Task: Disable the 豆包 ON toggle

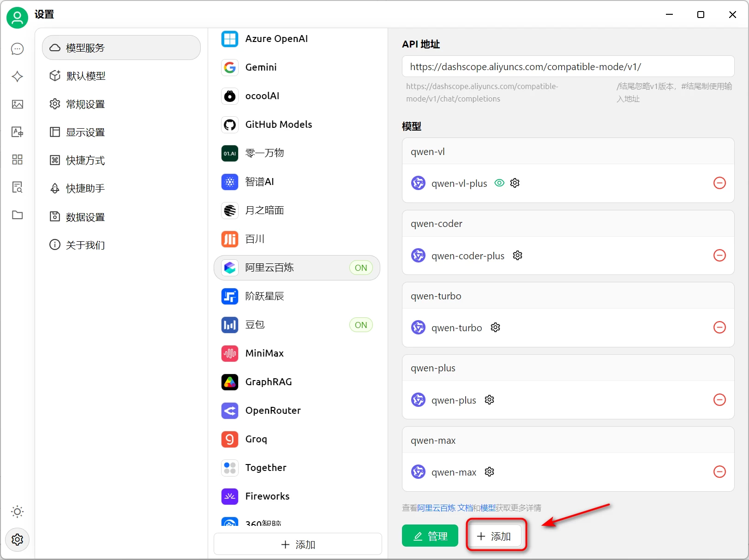Action: [x=361, y=325]
